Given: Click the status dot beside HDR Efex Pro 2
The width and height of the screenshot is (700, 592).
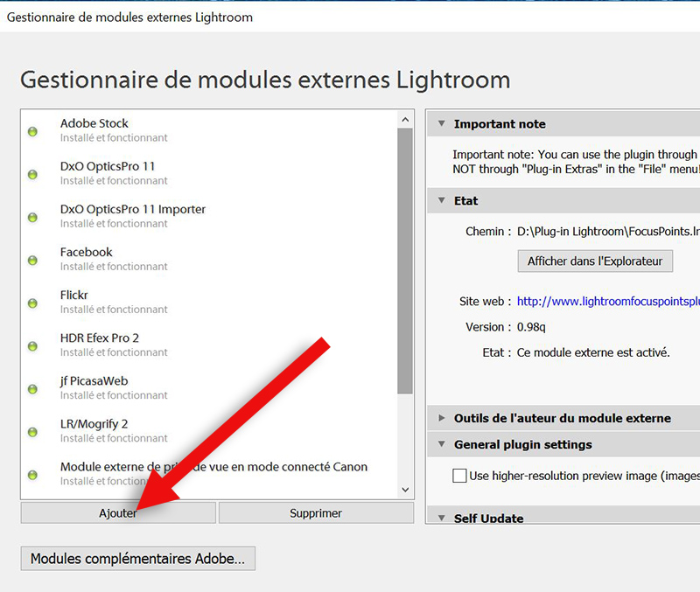Looking at the screenshot, I should (32, 346).
